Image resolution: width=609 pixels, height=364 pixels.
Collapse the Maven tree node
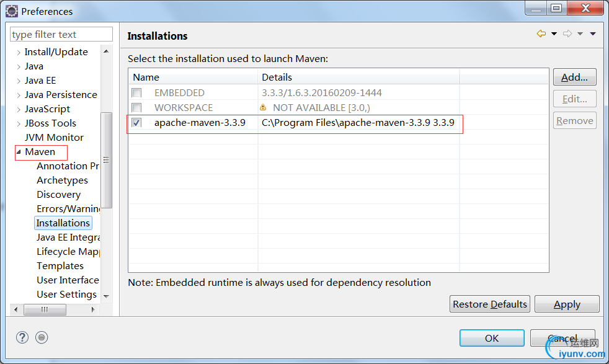pyautogui.click(x=19, y=152)
